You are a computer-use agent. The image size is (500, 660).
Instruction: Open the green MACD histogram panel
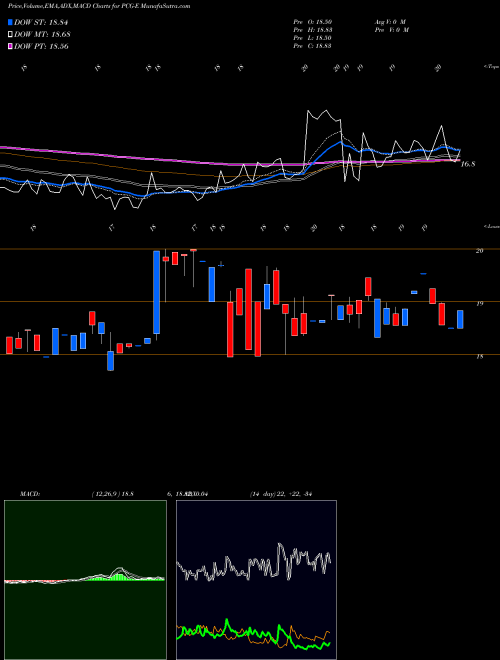(x=85, y=580)
